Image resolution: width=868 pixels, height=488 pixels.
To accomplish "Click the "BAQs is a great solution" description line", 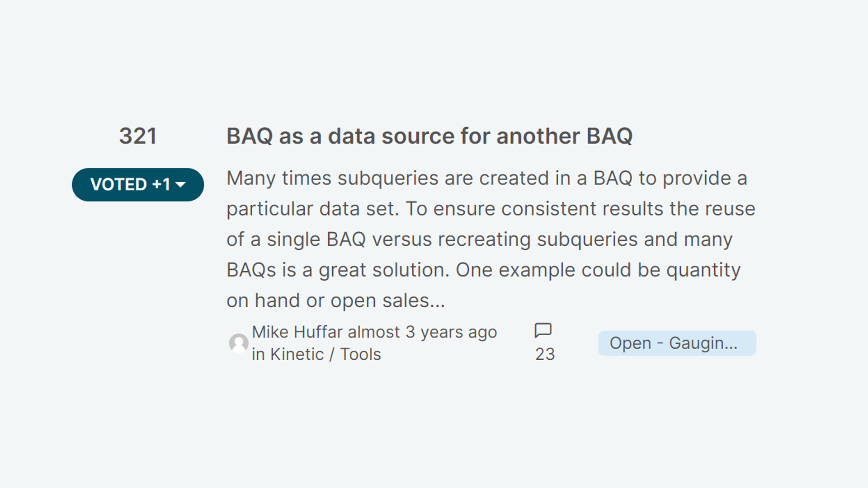I will (484, 270).
